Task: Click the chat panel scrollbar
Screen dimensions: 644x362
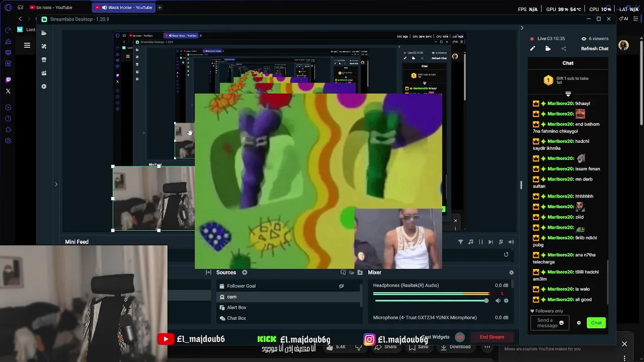Action: [609, 282]
